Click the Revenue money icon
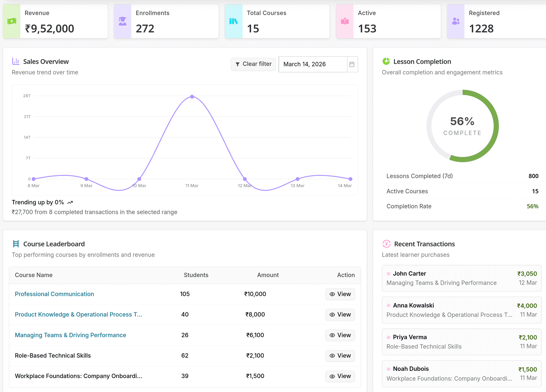 coord(11,21)
